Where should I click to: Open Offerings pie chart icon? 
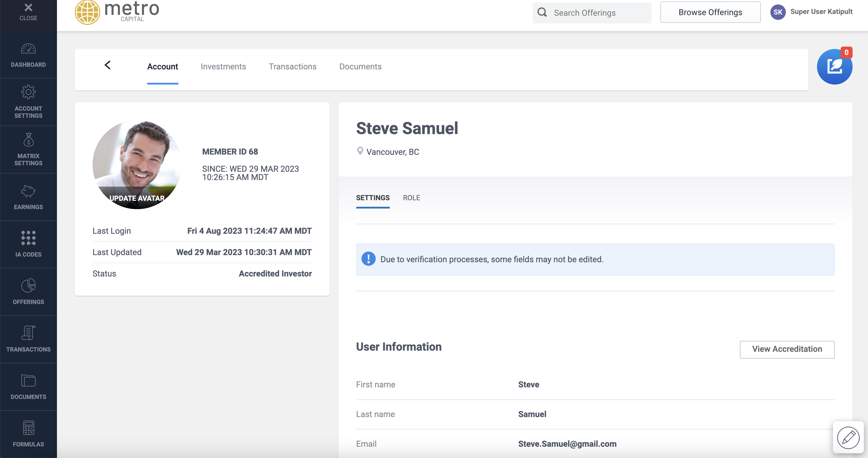[x=28, y=285]
